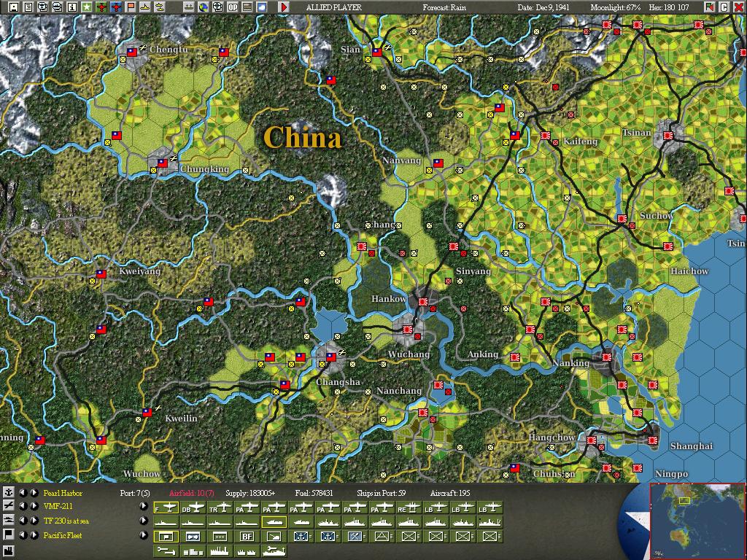Select the Chinese flag at Chengtu

132,52
